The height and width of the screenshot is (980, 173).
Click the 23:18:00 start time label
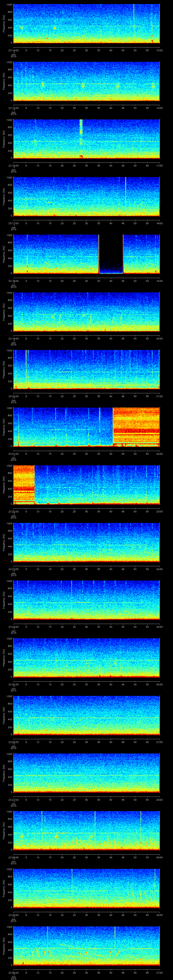(13, 281)
